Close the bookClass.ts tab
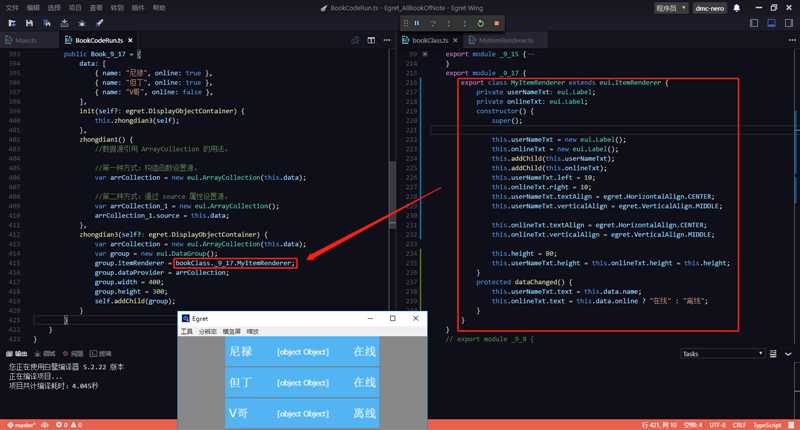800x430 pixels. pos(455,40)
